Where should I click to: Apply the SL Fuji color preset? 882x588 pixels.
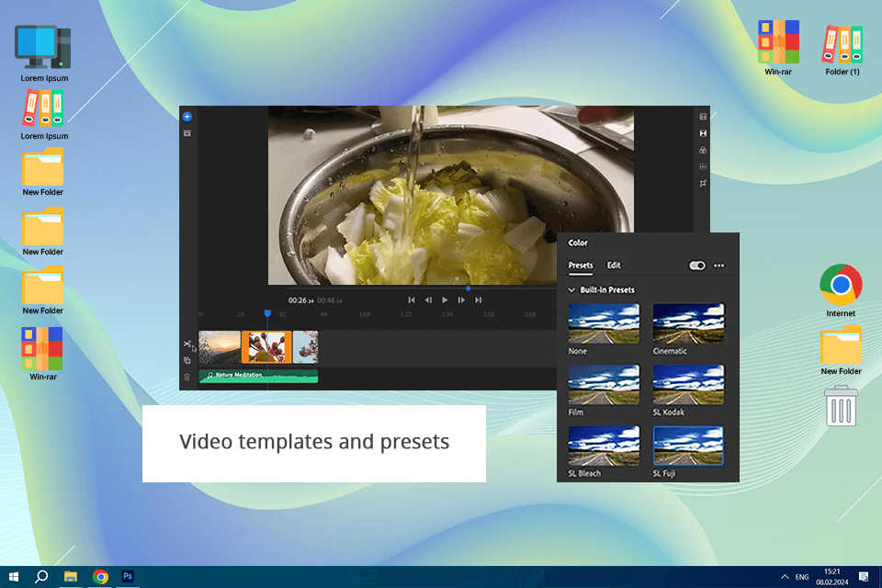click(688, 447)
